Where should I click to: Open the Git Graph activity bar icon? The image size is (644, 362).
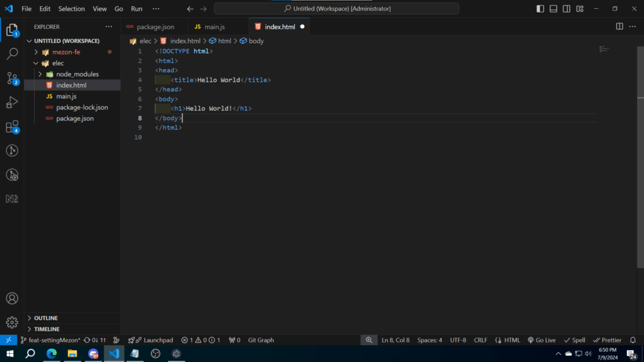coord(12,151)
